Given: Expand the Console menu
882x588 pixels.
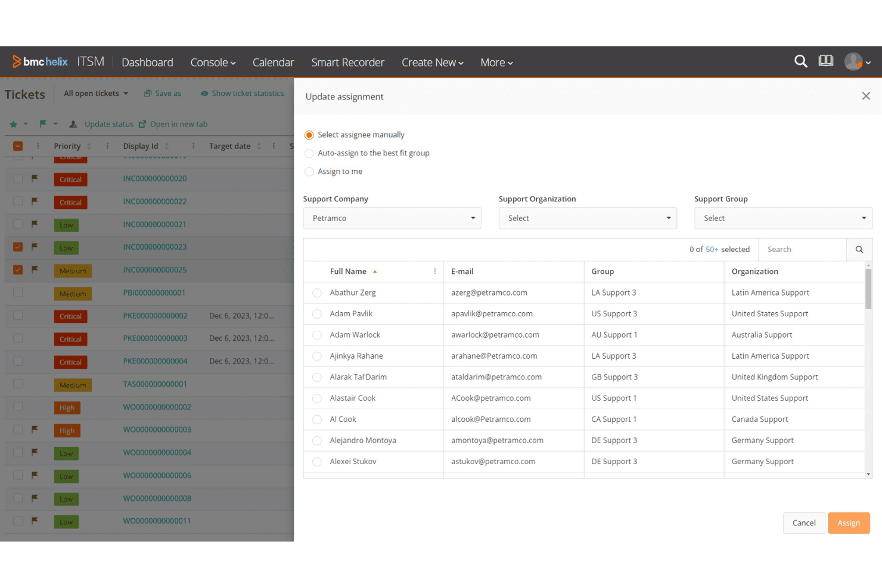Looking at the screenshot, I should point(213,63).
